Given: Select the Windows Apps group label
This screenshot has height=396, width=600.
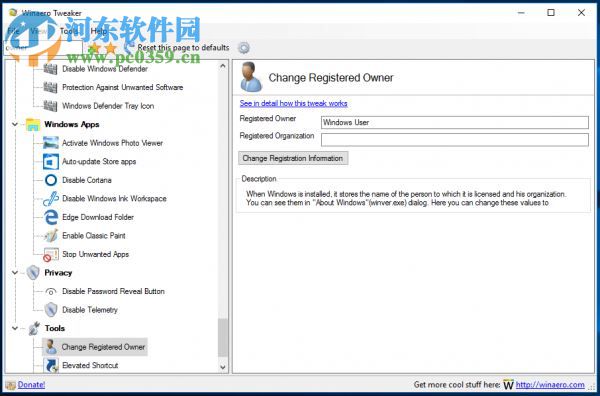Looking at the screenshot, I should tap(72, 124).
